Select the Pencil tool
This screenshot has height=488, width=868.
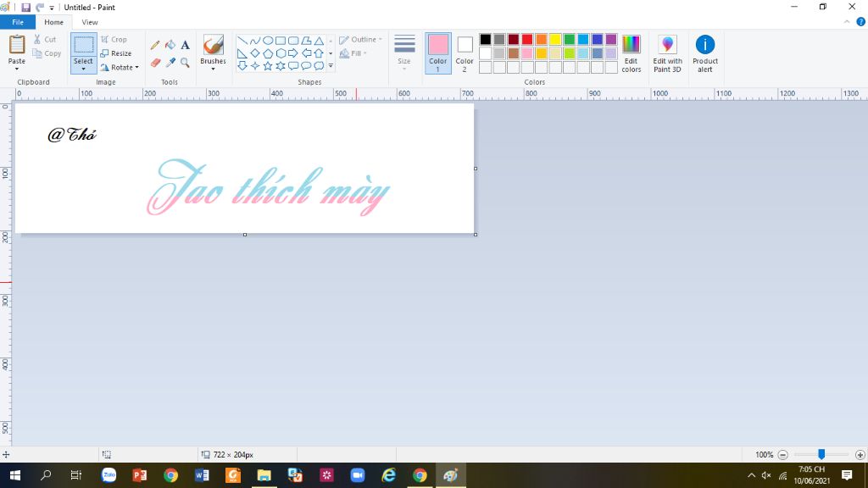[x=155, y=45]
